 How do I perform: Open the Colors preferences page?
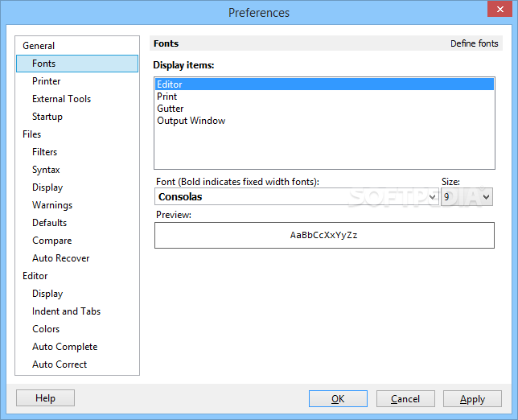point(46,329)
